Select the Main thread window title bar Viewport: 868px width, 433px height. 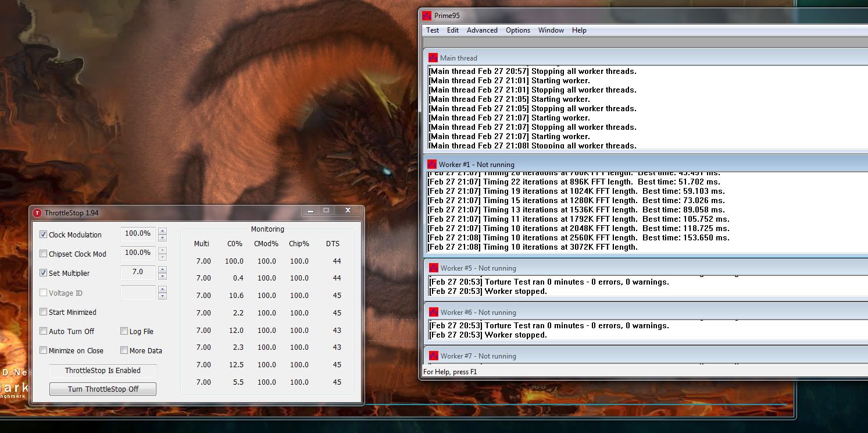(x=645, y=58)
